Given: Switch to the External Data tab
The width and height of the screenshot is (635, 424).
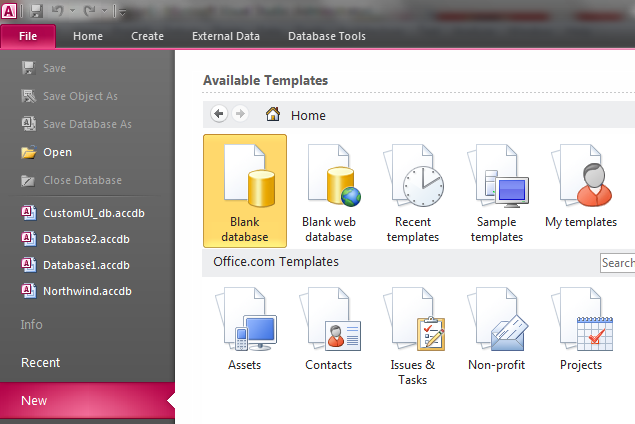Looking at the screenshot, I should pyautogui.click(x=226, y=36).
